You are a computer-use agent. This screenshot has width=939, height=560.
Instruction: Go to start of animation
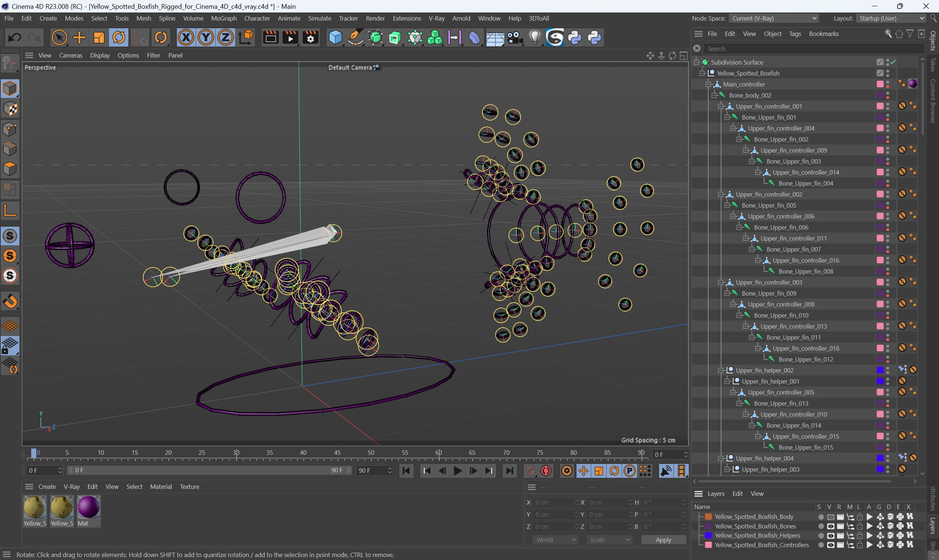pyautogui.click(x=406, y=471)
